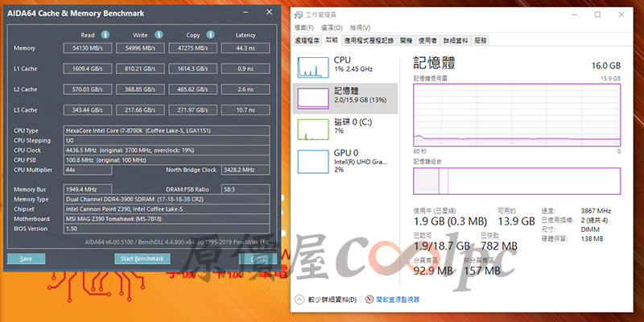
Task: Click the 1.9/18.7 GB committed value
Action: (441, 246)
